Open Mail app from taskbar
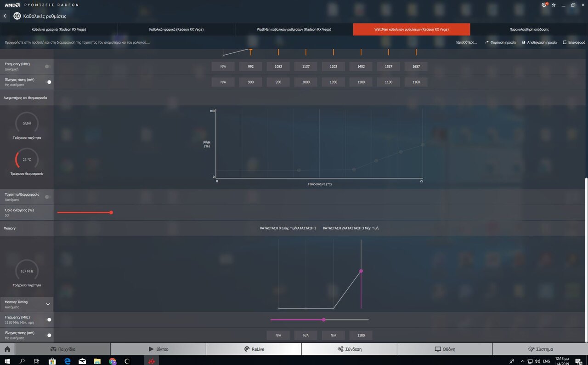 click(82, 361)
